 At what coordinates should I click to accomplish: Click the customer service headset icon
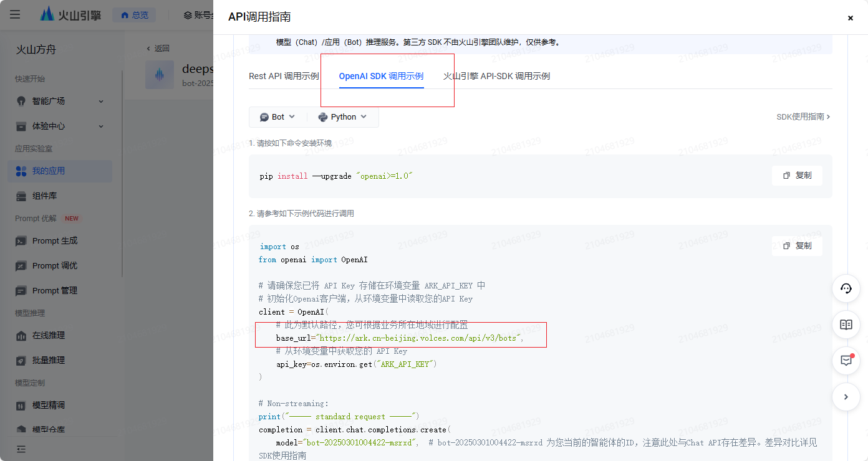pyautogui.click(x=846, y=289)
